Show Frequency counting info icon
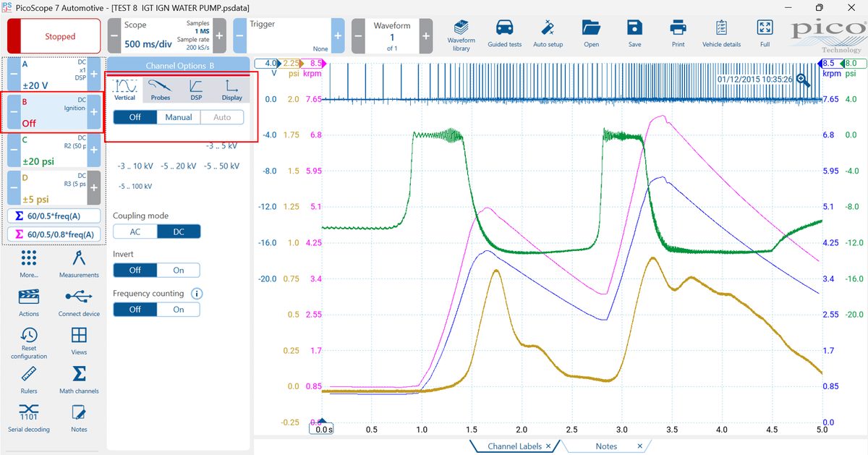868x455 pixels. click(x=196, y=294)
